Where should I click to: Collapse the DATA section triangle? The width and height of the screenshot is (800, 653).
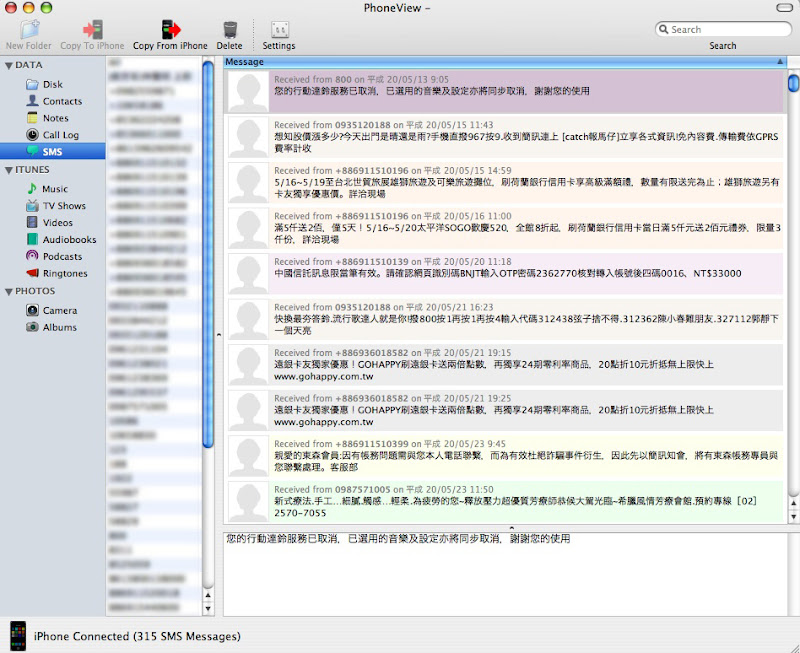[x=9, y=66]
